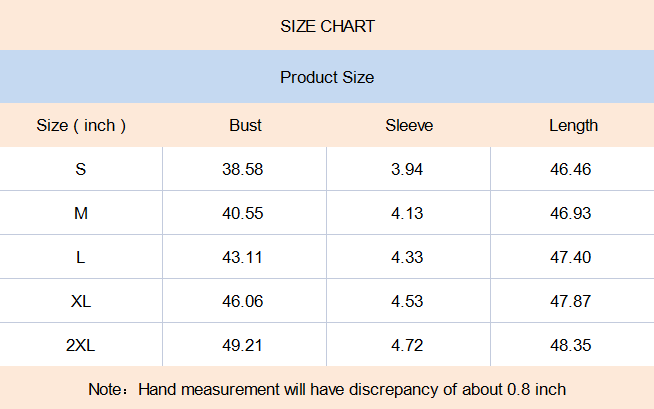
Task: Select bust value 43.11
Action: coord(242,257)
